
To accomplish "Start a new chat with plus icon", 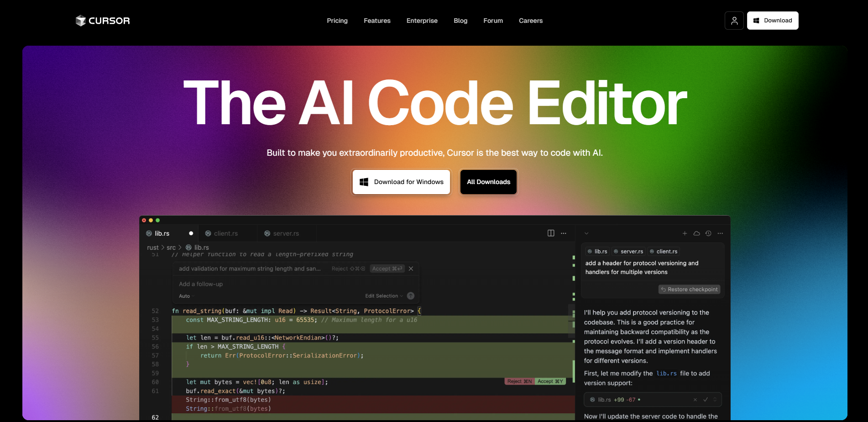I will click(x=685, y=233).
